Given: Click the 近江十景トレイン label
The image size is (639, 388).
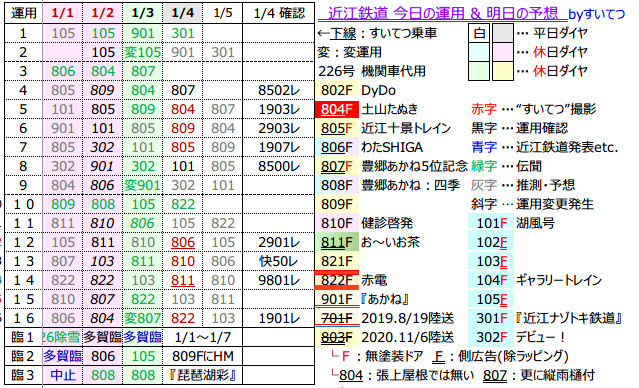Looking at the screenshot, I should click(406, 128).
